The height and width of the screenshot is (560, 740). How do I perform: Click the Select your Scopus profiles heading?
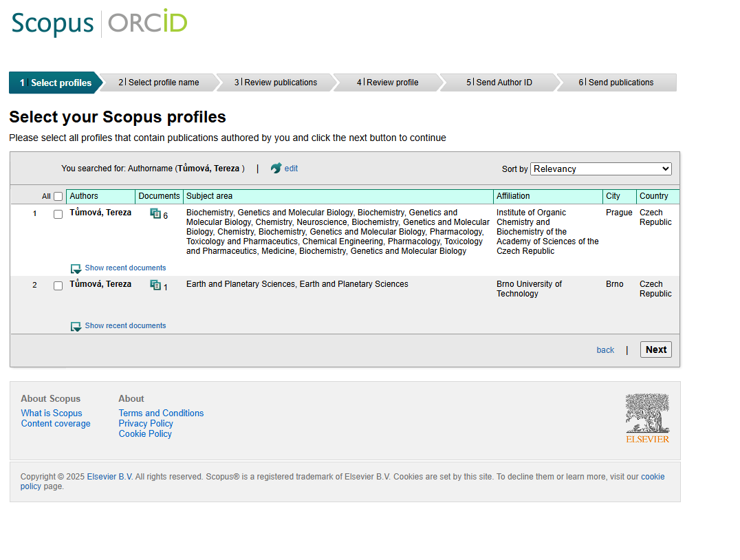pos(118,117)
